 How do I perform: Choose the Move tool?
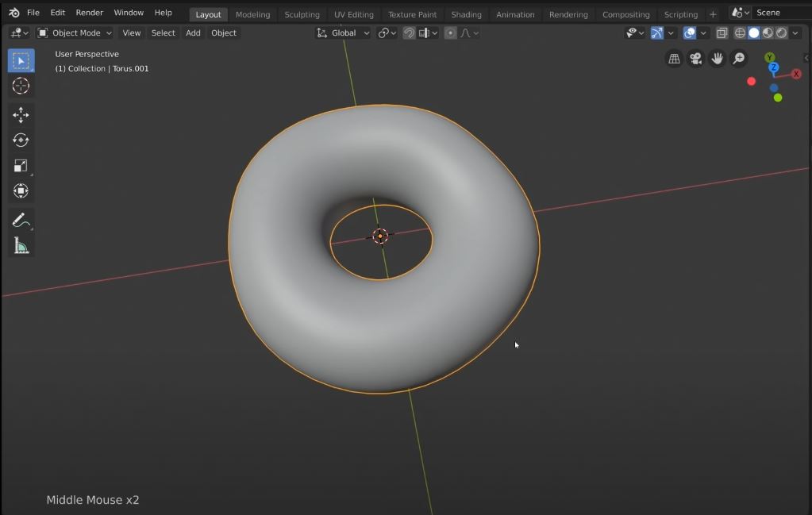21,115
